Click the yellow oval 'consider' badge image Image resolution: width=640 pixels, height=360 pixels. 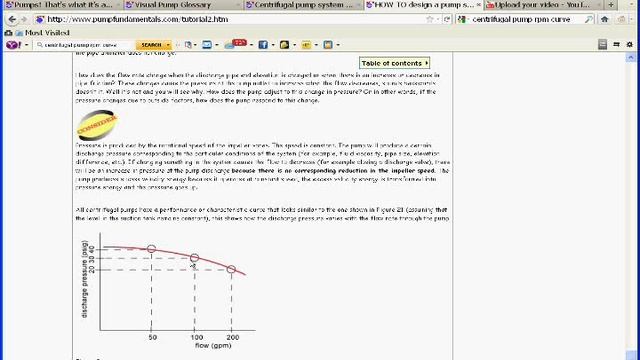click(x=97, y=125)
